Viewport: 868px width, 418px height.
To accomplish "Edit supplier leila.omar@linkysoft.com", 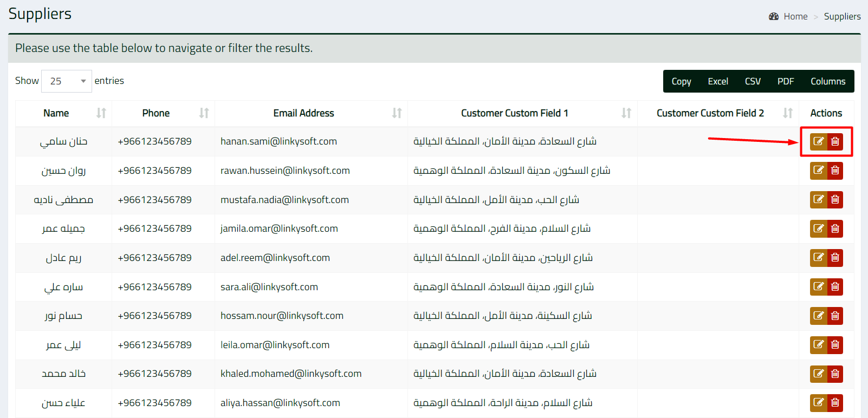I will click(819, 344).
